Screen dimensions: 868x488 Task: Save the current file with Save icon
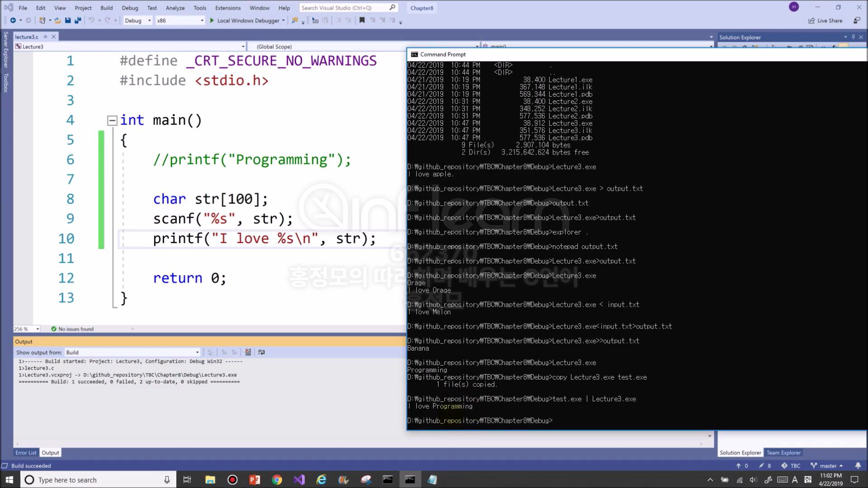[68, 20]
